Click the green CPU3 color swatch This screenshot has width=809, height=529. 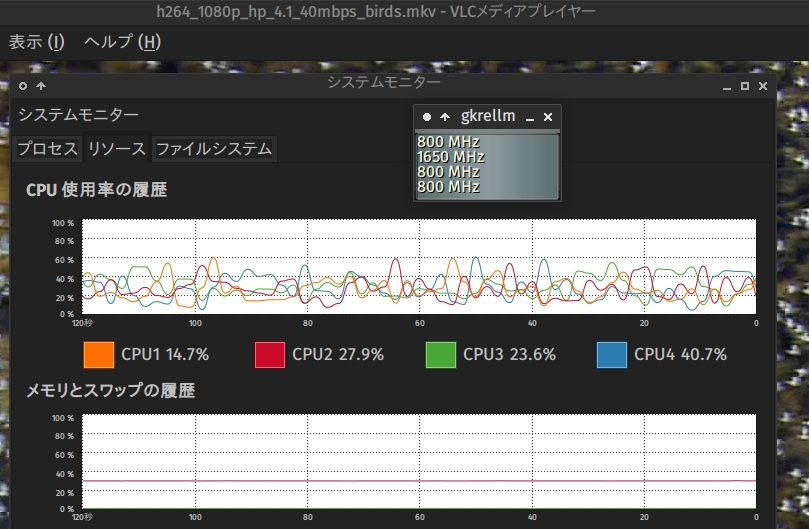tap(441, 355)
